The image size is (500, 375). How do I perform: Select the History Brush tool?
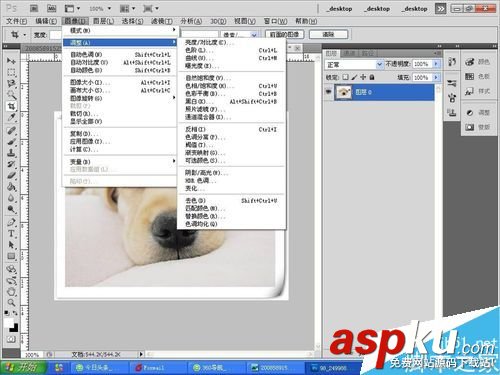click(11, 164)
